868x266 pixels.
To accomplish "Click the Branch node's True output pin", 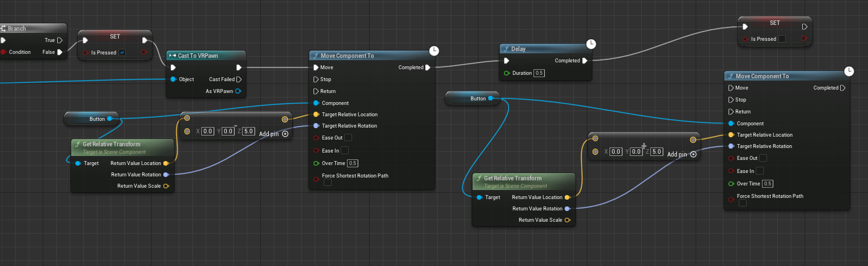I will (60, 40).
